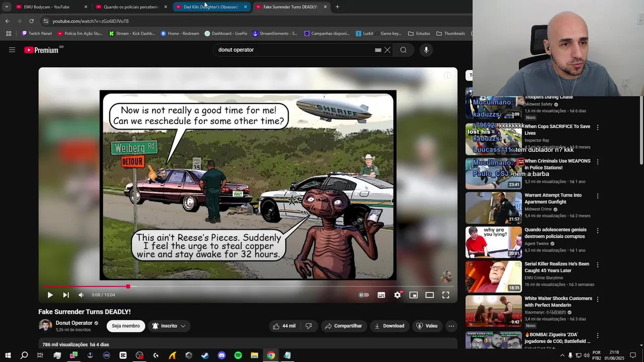Open options for White Waiter Shocks video
This screenshot has width=644, height=362.
tap(598, 299)
